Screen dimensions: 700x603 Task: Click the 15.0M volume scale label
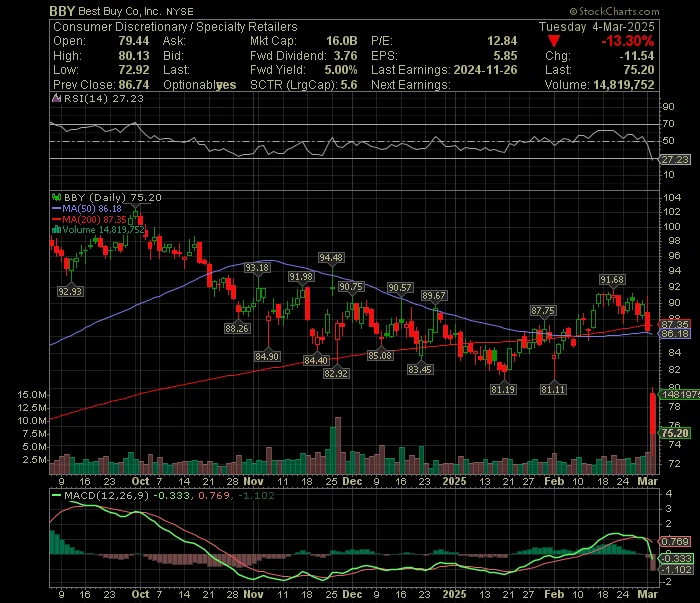(32, 395)
